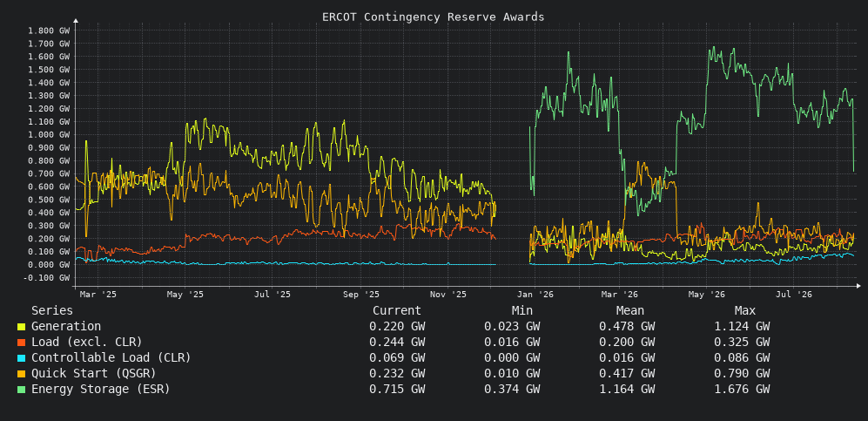Click the yellow Generation legend swatch
This screenshot has height=421, width=868.
point(21,327)
